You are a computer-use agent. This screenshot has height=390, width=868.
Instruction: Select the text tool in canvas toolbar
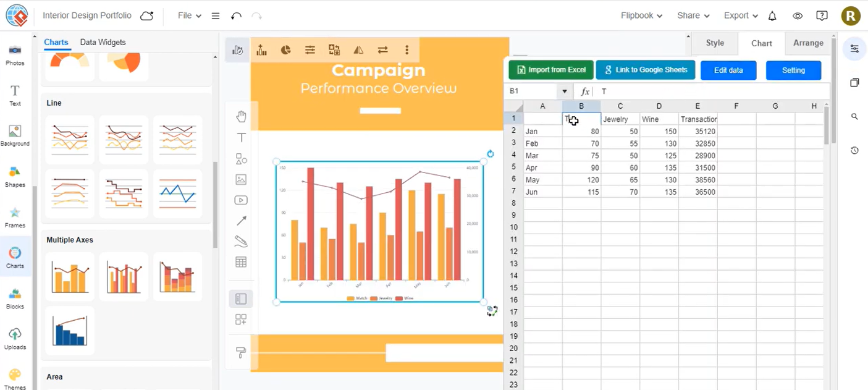[x=241, y=137]
